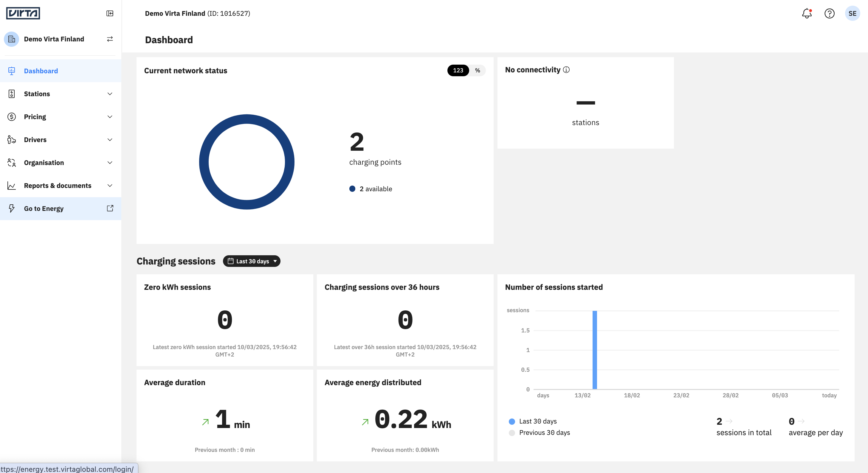
Task: Expand the Pricing menu chevron
Action: coord(110,117)
